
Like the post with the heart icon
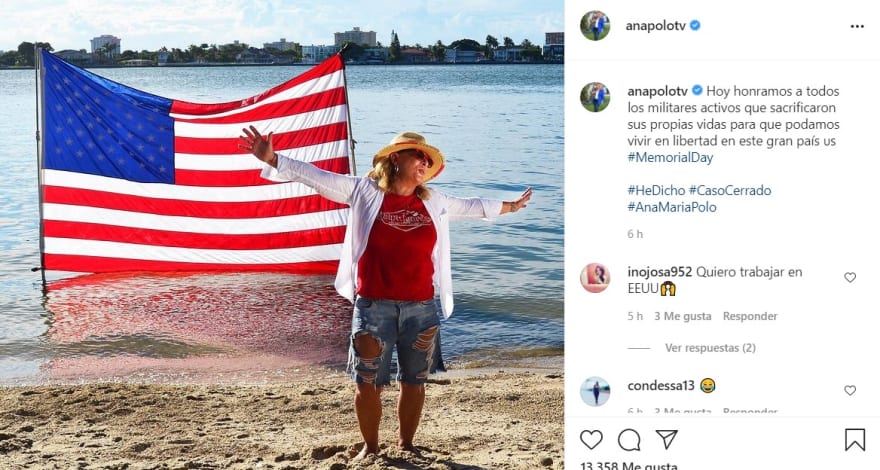pyautogui.click(x=591, y=440)
